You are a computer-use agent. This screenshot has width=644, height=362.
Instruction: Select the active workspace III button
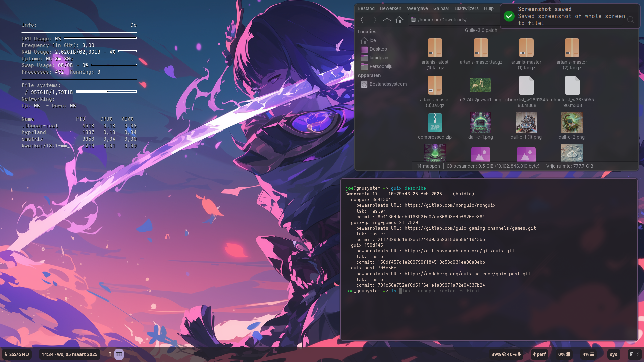coord(119,354)
